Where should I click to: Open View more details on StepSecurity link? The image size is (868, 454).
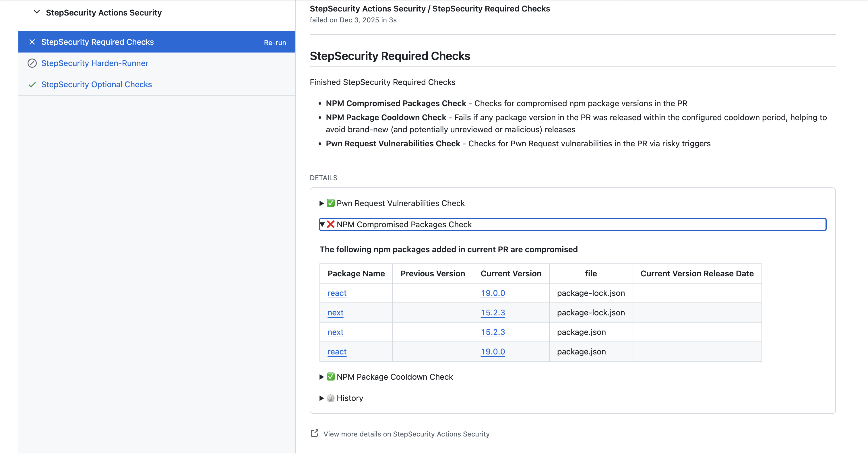[x=406, y=434]
